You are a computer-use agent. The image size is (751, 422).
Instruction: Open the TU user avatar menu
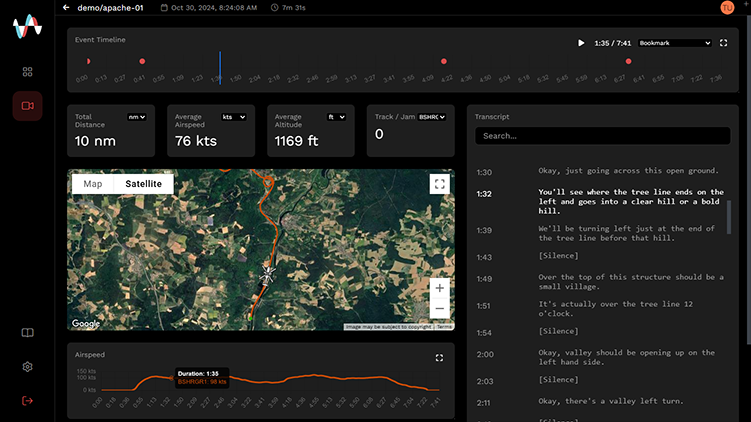pos(727,8)
